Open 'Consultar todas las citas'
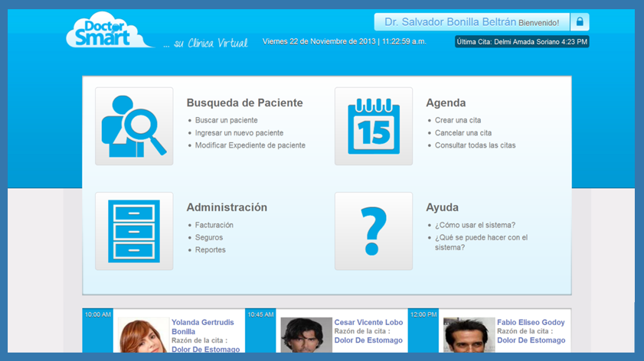Viewport: 644px width, 361px height. coord(475,145)
